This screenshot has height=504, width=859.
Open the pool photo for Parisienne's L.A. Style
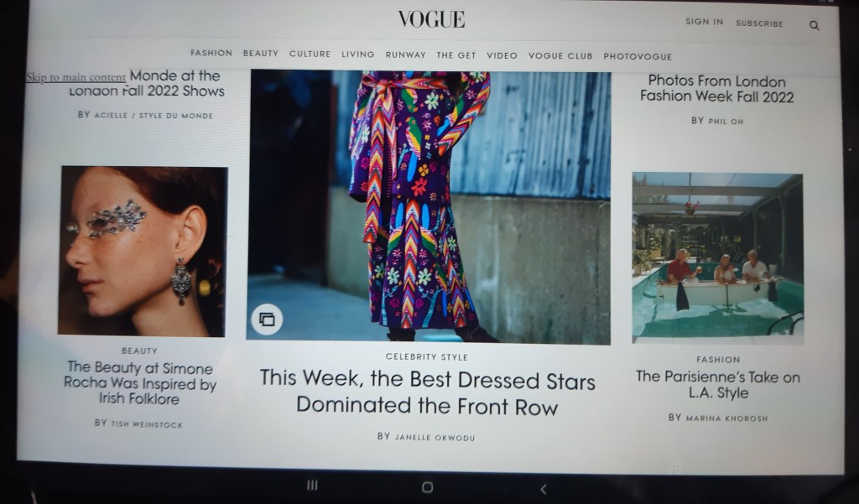718,258
